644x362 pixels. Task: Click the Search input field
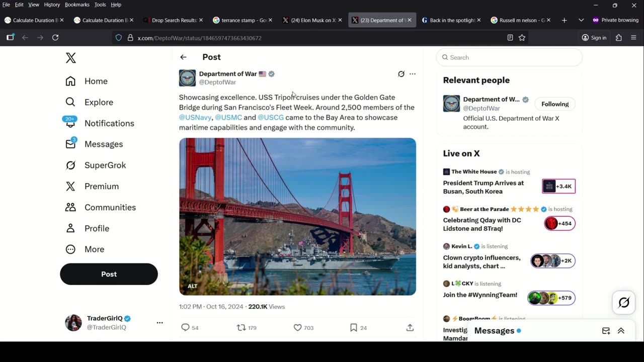509,57
